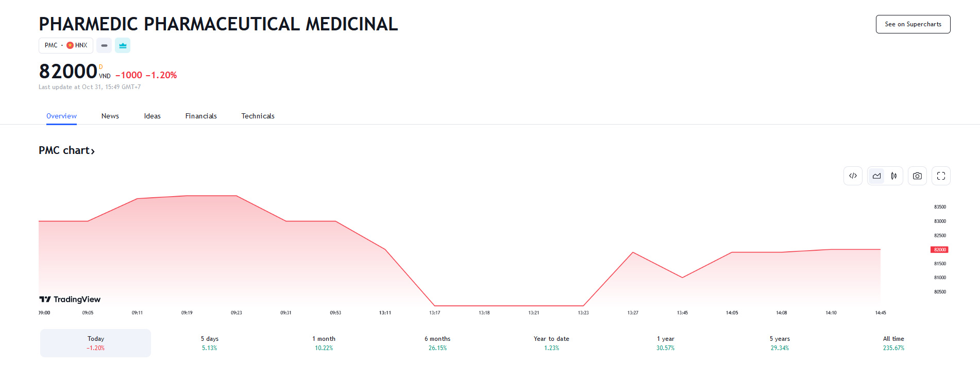Switch to area chart view
This screenshot has height=381, width=980.
(x=876, y=176)
